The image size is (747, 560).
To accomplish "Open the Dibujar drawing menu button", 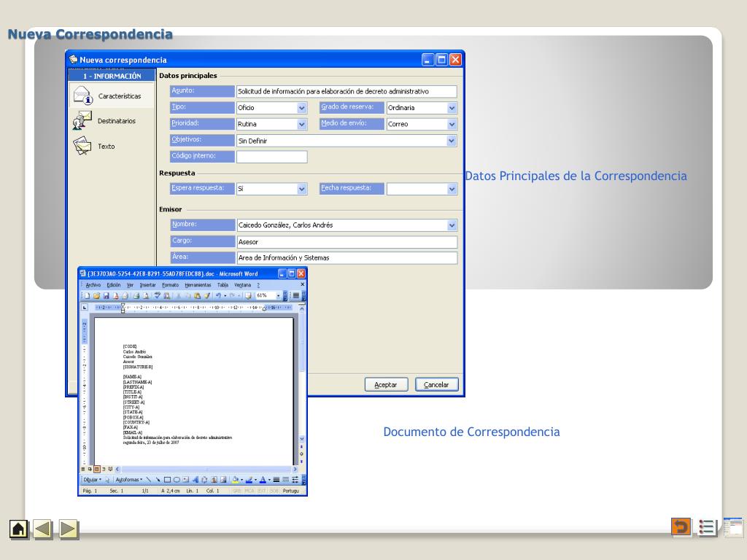I will click(x=92, y=480).
